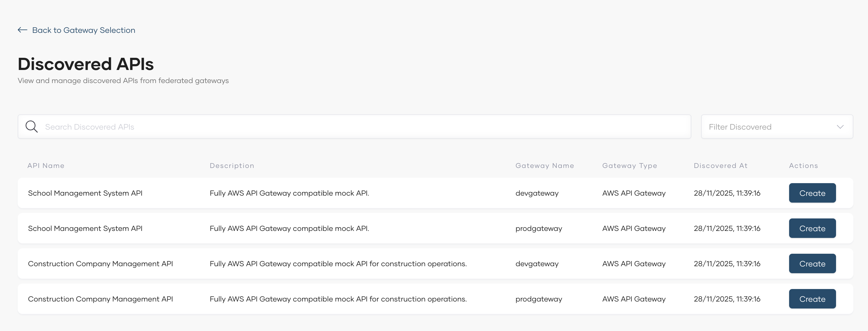The image size is (868, 331).
Task: Click the Discovered At column header
Action: [720, 165]
